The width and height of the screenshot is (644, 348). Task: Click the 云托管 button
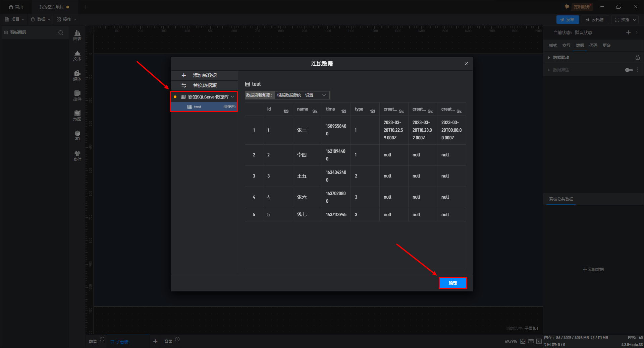pyautogui.click(x=595, y=20)
